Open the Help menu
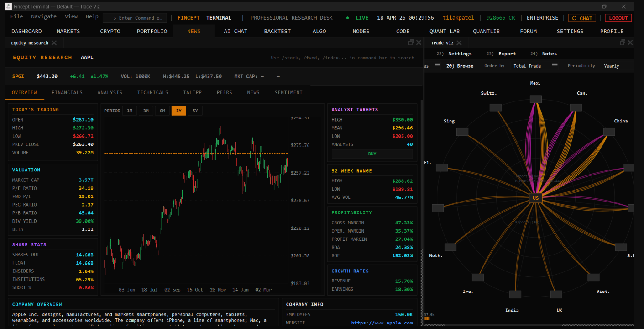644x329 pixels. click(92, 16)
